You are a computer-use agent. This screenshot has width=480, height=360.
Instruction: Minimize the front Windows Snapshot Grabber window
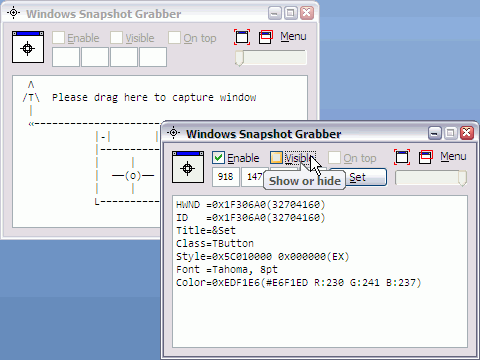[435, 133]
